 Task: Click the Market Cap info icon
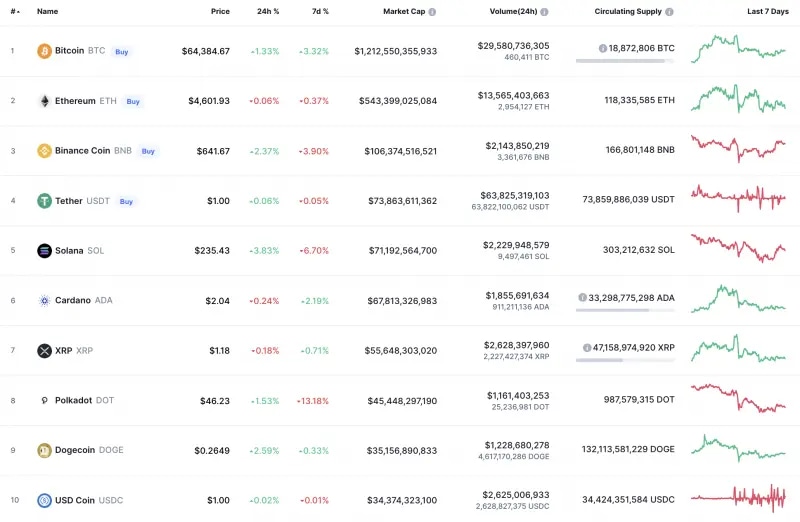point(432,12)
